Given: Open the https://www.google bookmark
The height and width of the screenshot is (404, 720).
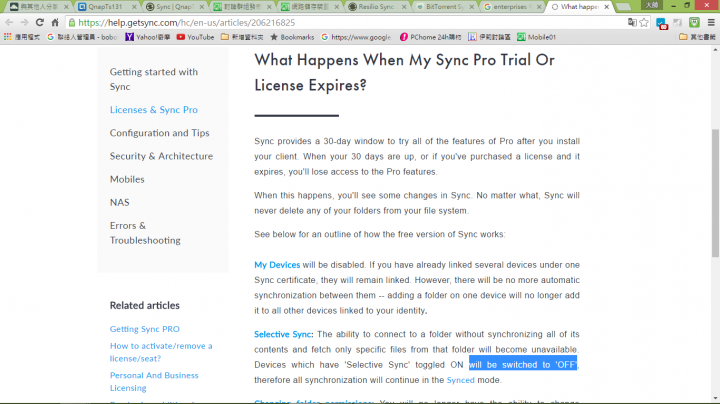Looking at the screenshot, I should pyautogui.click(x=356, y=37).
